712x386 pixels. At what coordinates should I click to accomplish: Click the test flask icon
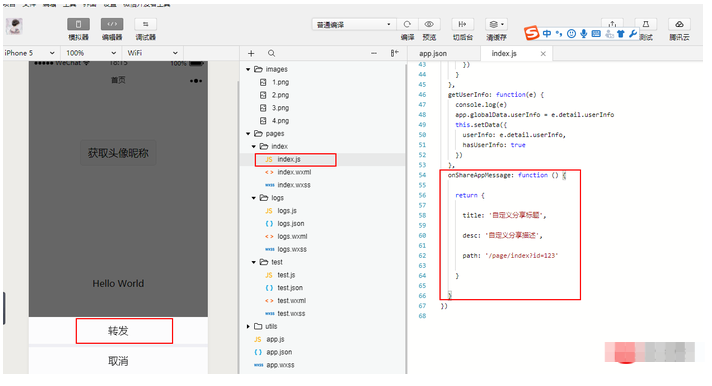point(646,24)
